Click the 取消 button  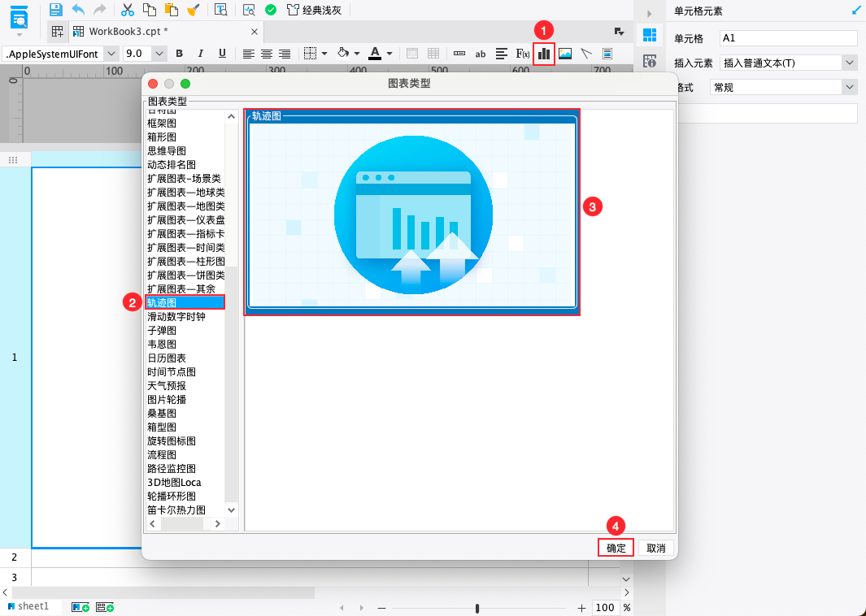pyautogui.click(x=655, y=548)
